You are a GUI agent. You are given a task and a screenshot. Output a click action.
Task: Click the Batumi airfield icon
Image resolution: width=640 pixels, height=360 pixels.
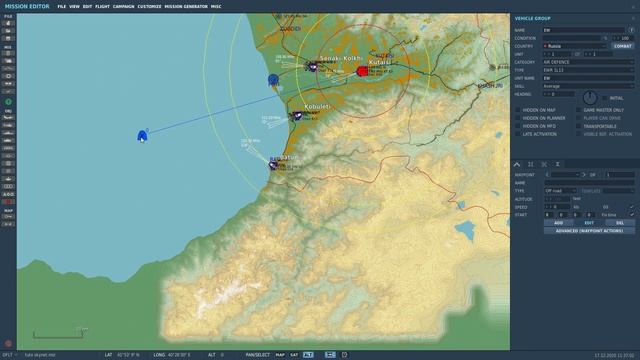tap(273, 165)
